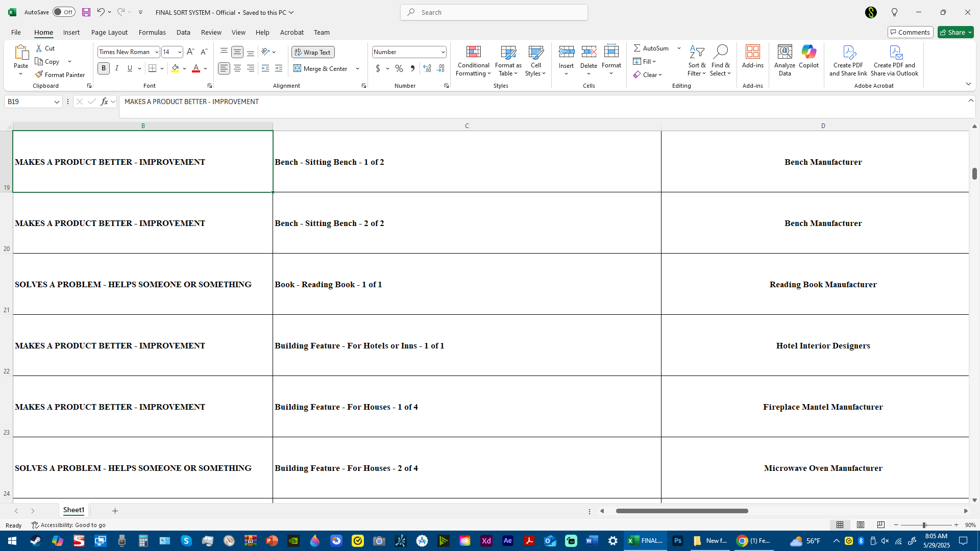Click the Conditional Formatting icon
Viewport: 980px width, 551px height.
click(473, 52)
